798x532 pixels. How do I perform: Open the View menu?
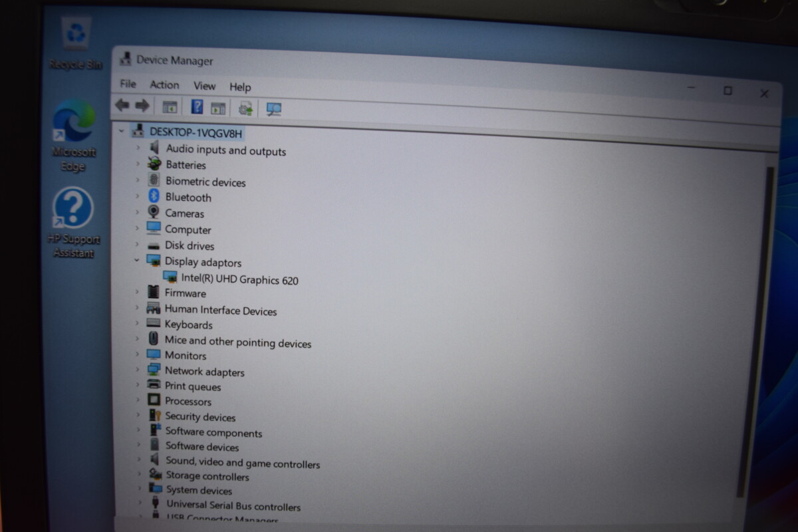click(x=204, y=86)
